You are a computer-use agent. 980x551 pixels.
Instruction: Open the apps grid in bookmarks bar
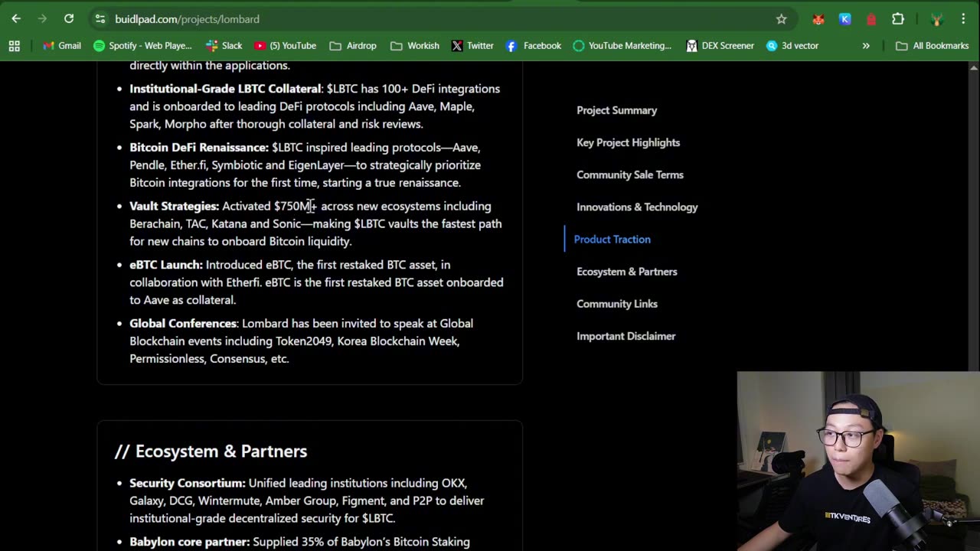pyautogui.click(x=14, y=46)
